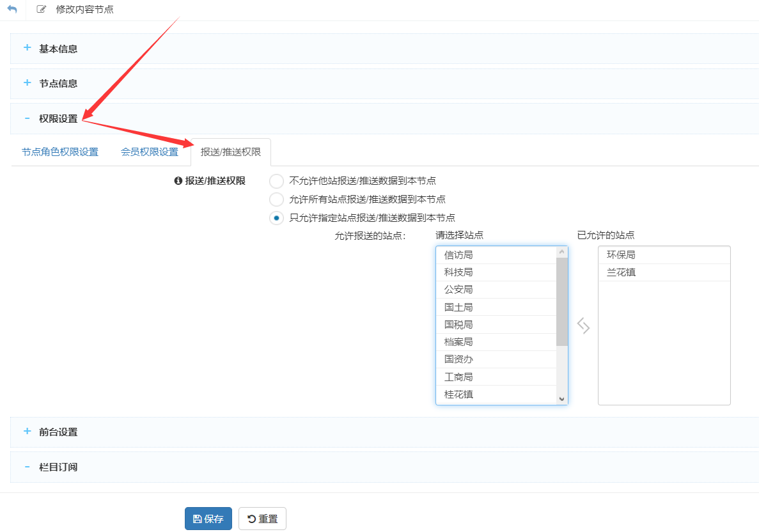Click the scroll down arrow in station list
The height and width of the screenshot is (532, 759).
[562, 398]
